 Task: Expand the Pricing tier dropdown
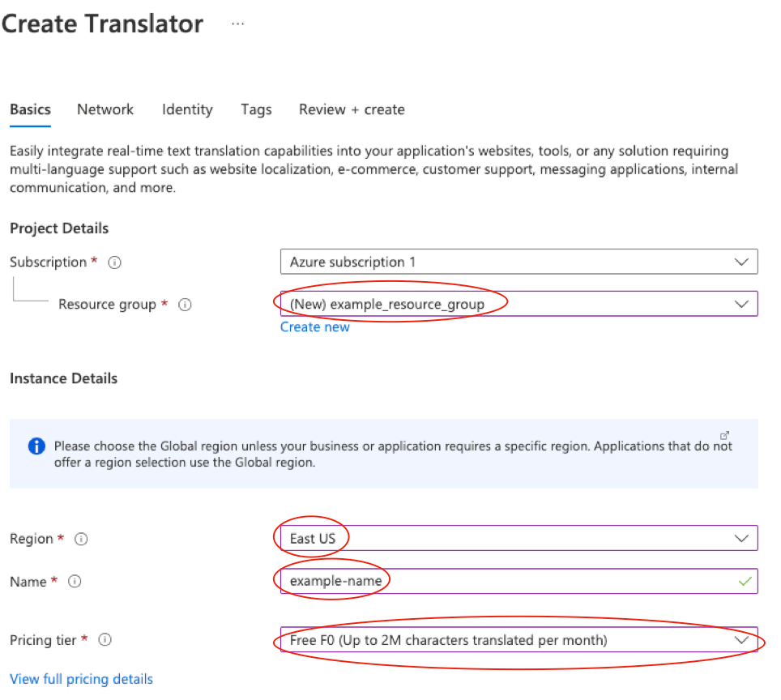click(x=519, y=640)
